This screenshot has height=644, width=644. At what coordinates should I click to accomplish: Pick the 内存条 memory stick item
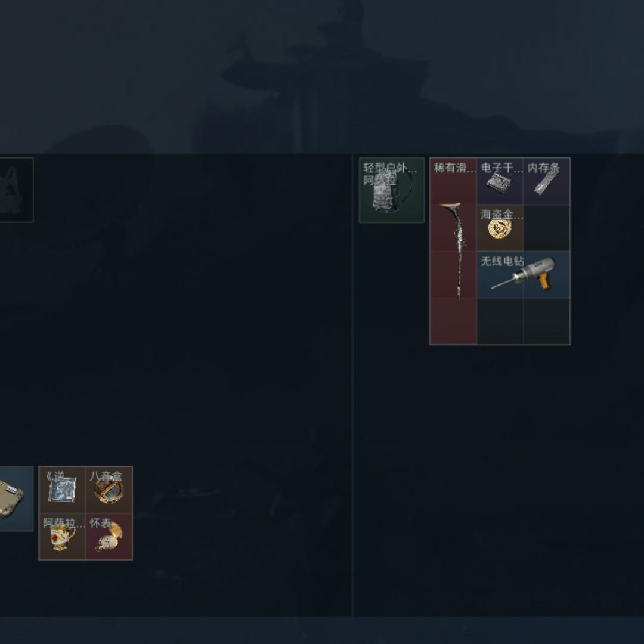(547, 181)
